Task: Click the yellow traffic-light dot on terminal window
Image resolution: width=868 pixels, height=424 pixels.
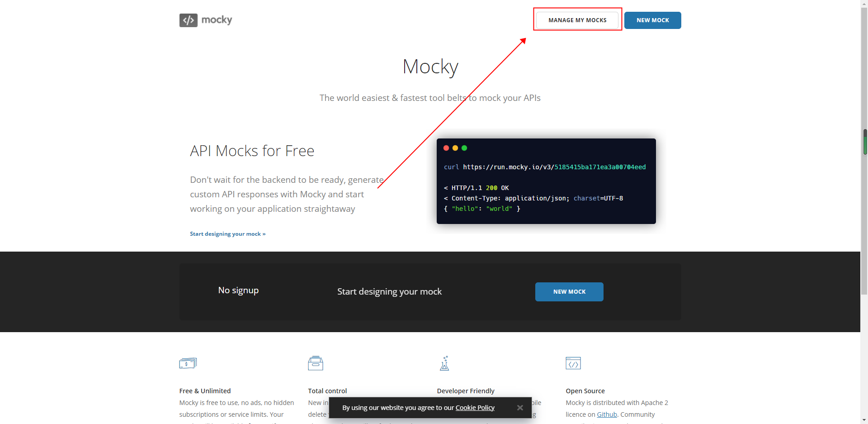Action: (x=456, y=148)
